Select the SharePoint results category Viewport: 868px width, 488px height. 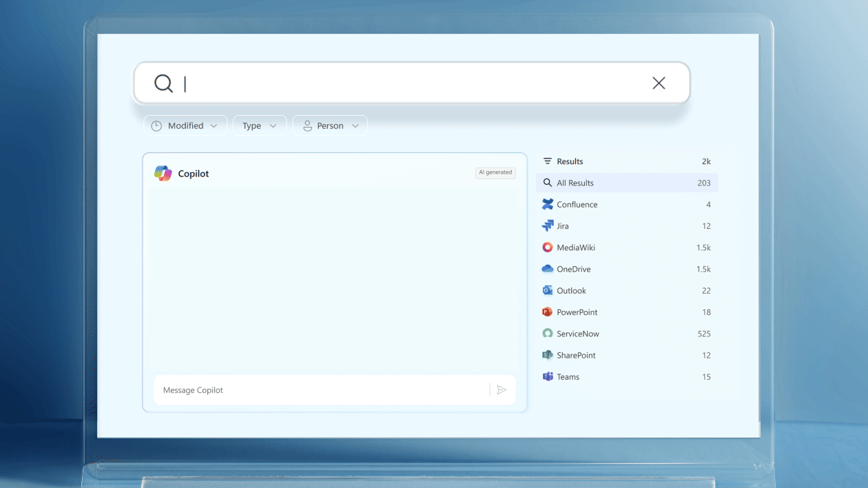pyautogui.click(x=576, y=355)
